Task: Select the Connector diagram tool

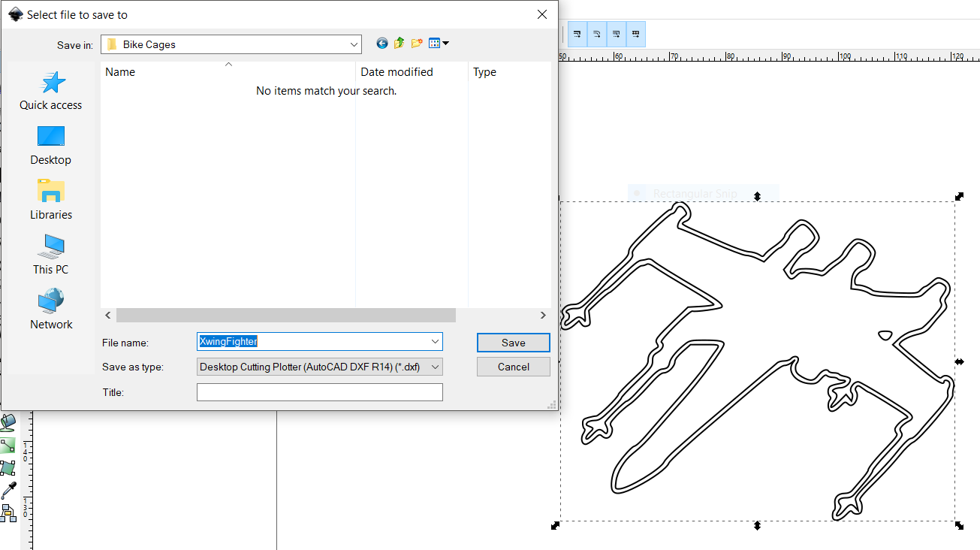Action: coord(8,514)
